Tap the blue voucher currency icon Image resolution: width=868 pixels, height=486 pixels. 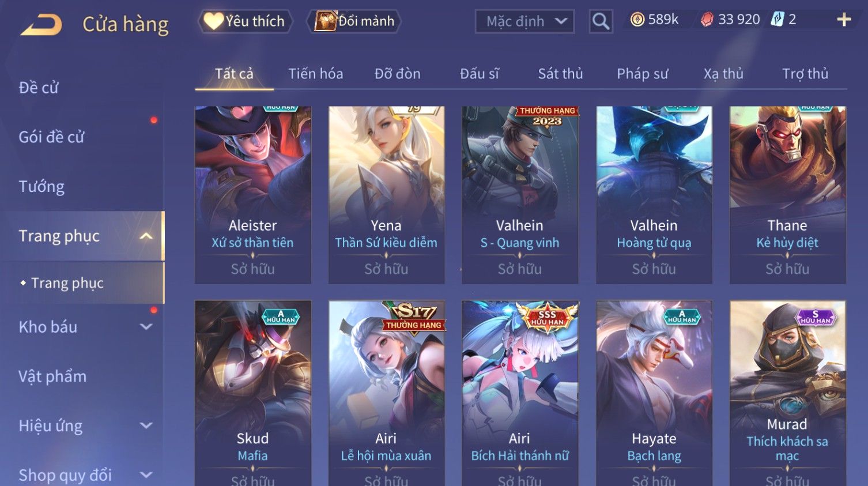click(x=778, y=20)
